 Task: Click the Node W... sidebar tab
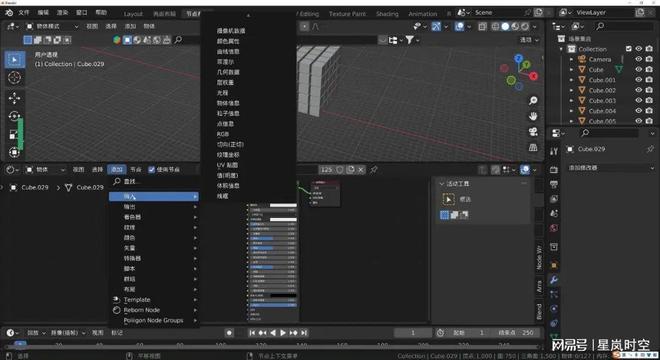(539, 257)
